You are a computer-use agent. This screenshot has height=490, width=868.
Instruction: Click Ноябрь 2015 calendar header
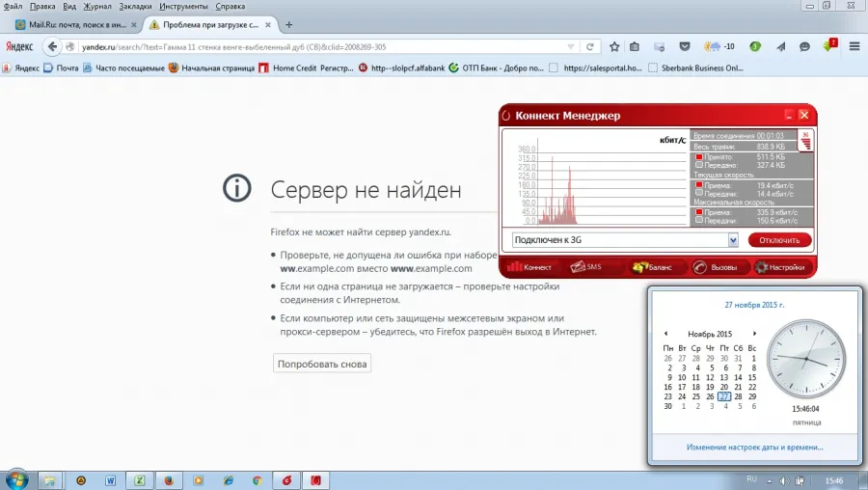tap(710, 334)
